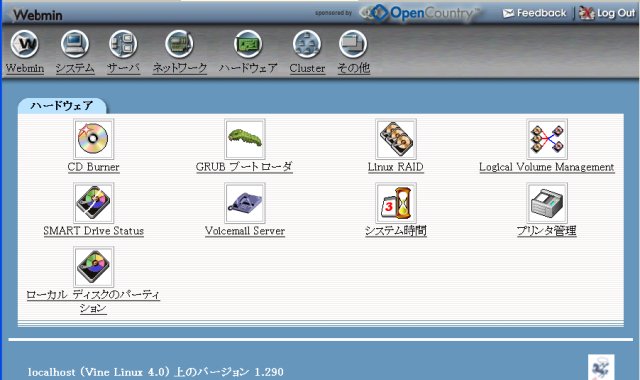Viewport: 640px width, 380px height.
Task: Open the Linux RAID disks icon
Action: (x=396, y=139)
